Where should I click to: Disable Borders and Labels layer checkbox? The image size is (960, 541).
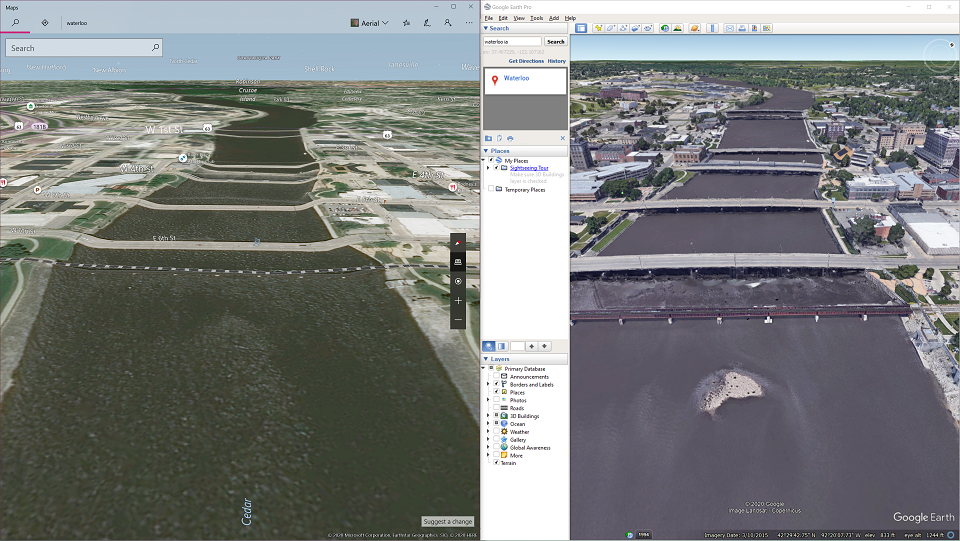tap(496, 384)
